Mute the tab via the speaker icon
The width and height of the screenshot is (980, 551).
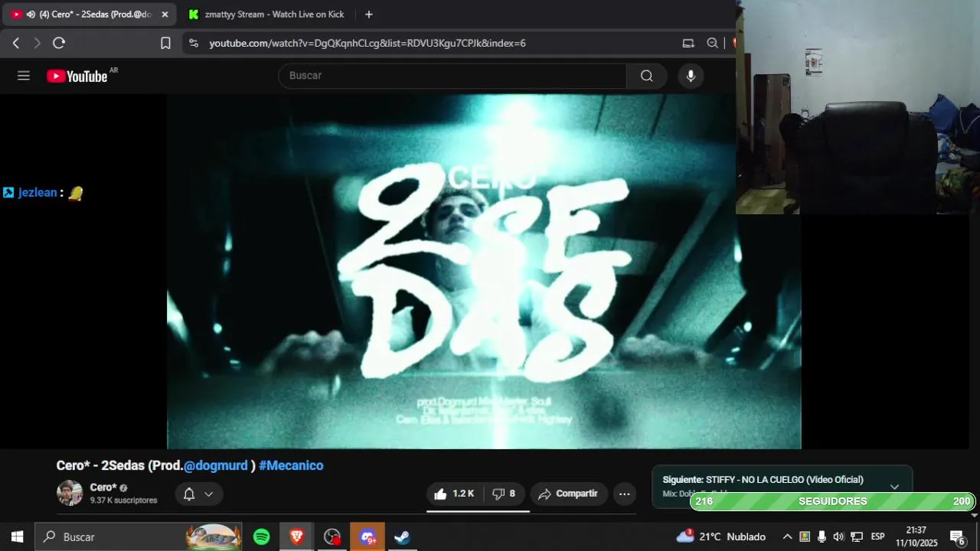[x=31, y=15]
